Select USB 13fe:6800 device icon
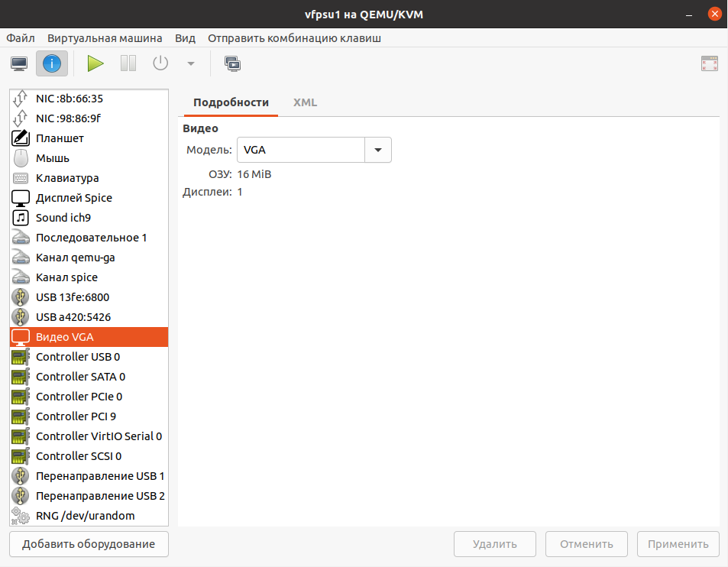 coord(21,297)
